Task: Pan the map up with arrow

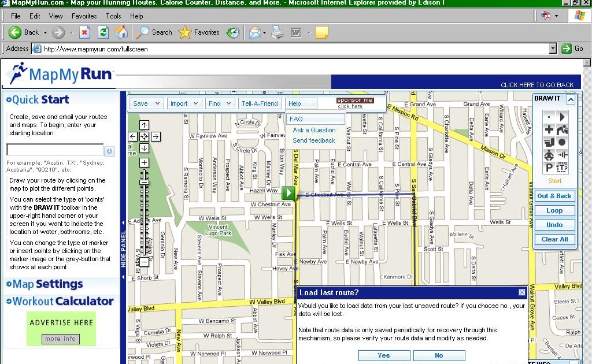Action: pyautogui.click(x=144, y=125)
